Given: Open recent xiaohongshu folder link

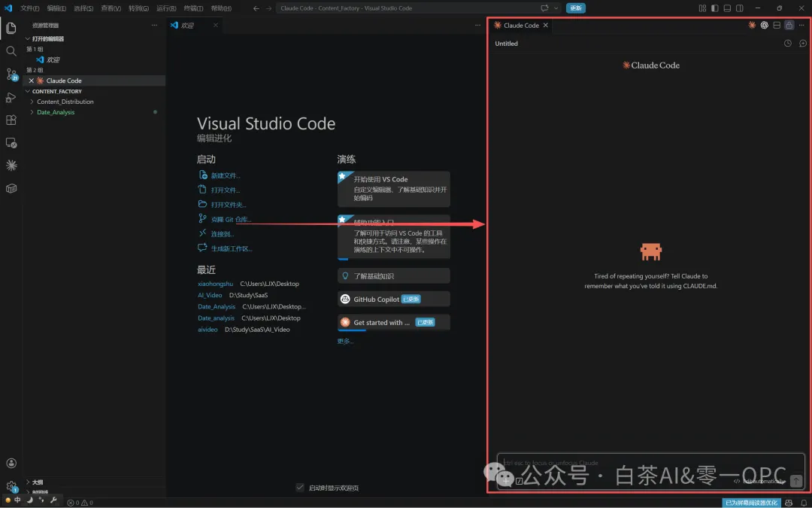Looking at the screenshot, I should [215, 284].
